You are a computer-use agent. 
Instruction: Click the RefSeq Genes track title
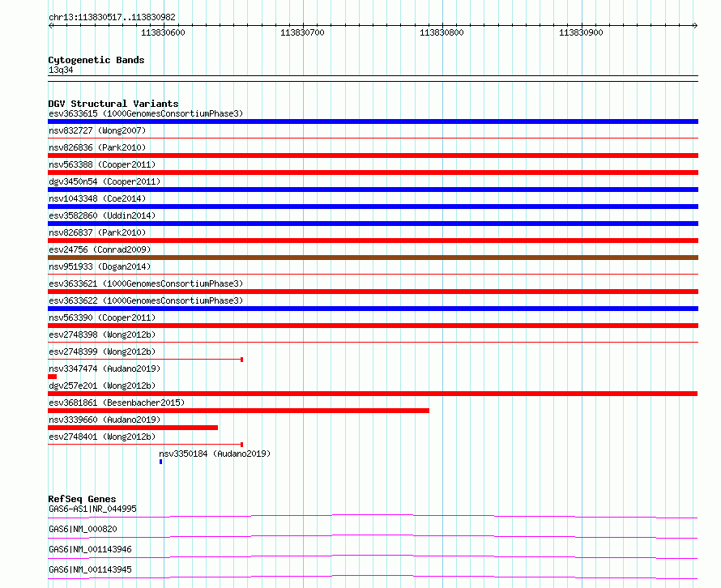(82, 499)
